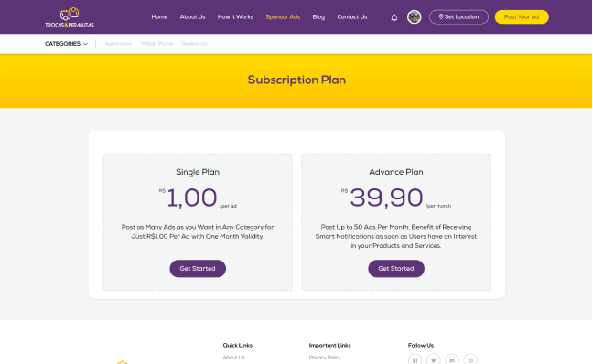This screenshot has width=593, height=364.
Task: Open the notifications bell
Action: pos(394,17)
